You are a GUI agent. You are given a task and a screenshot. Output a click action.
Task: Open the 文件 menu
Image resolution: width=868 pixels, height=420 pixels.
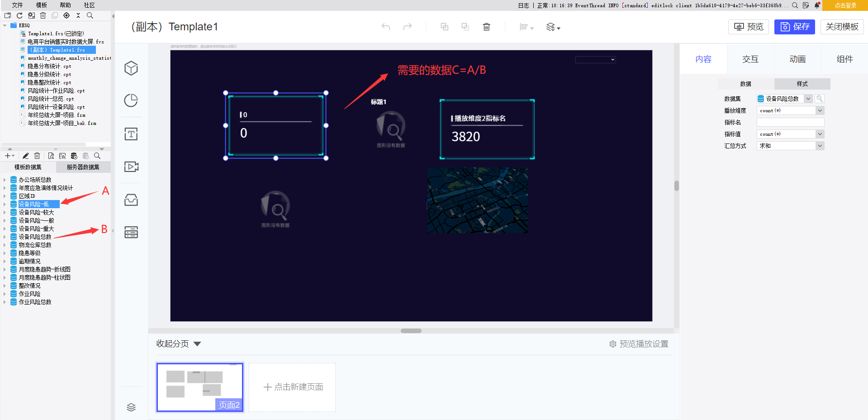pos(17,5)
